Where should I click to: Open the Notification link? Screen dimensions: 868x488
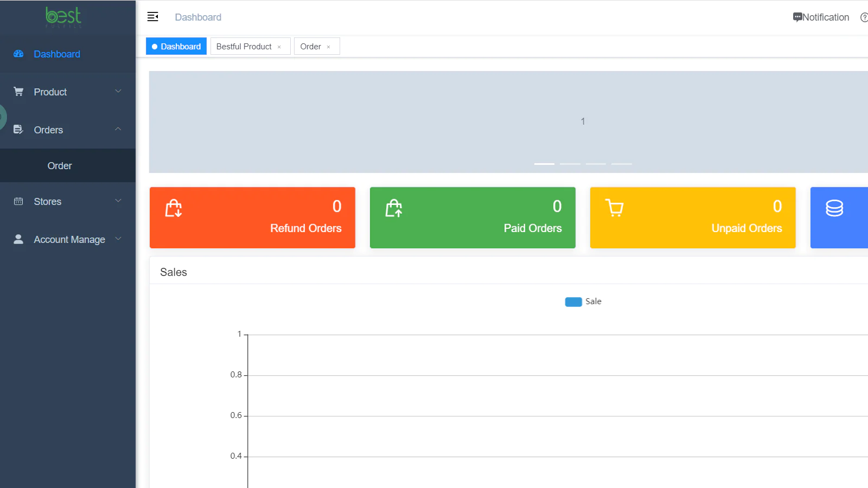point(826,17)
